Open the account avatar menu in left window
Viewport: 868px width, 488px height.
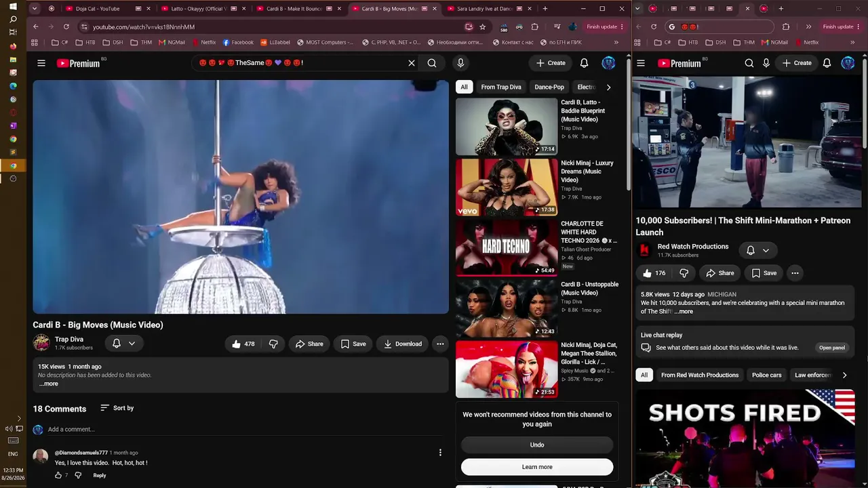click(608, 63)
